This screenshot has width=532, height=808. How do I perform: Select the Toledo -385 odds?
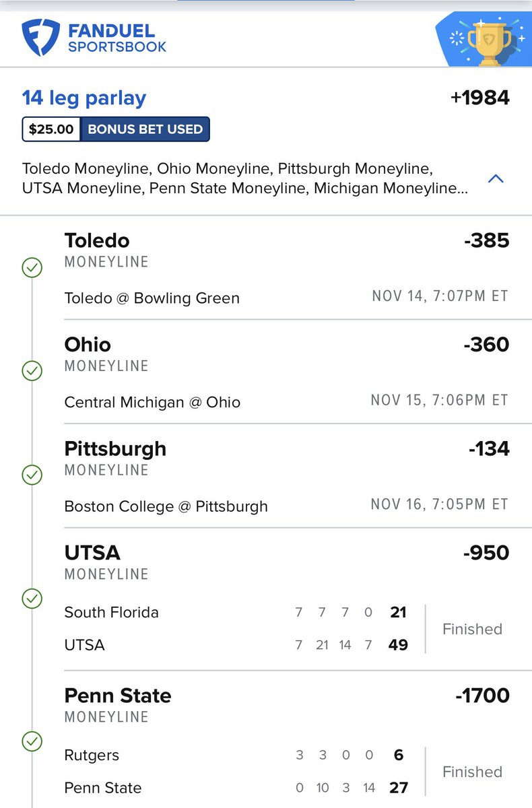click(x=487, y=240)
